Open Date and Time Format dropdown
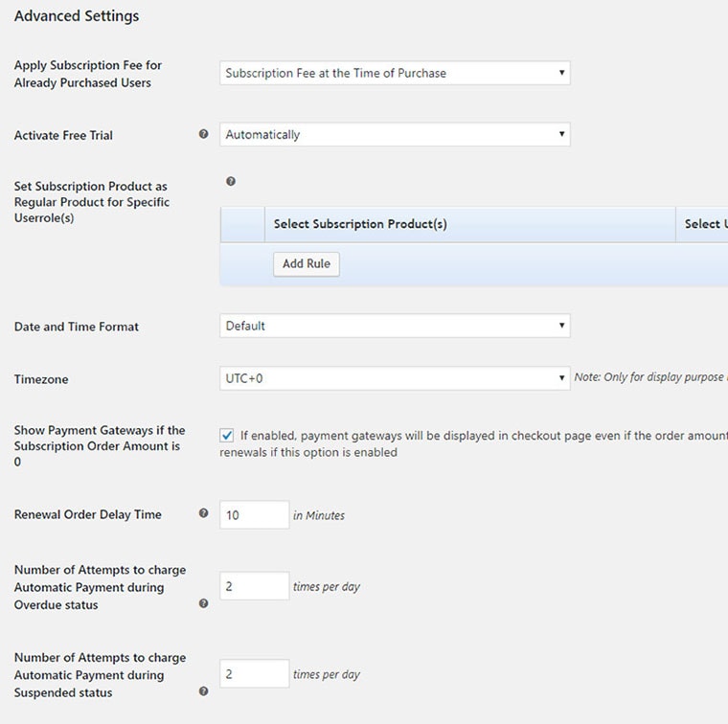The height and width of the screenshot is (724, 728). (x=395, y=327)
